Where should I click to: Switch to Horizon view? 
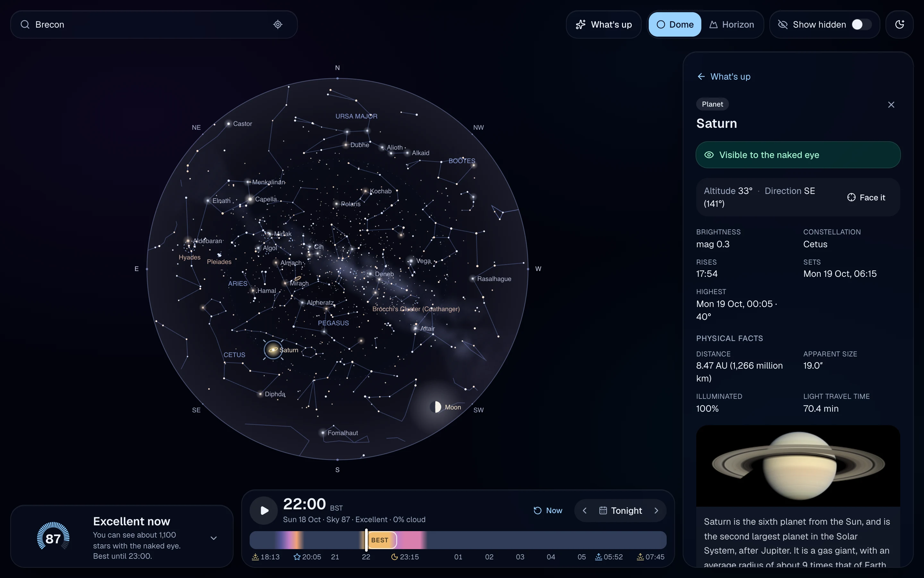[732, 24]
